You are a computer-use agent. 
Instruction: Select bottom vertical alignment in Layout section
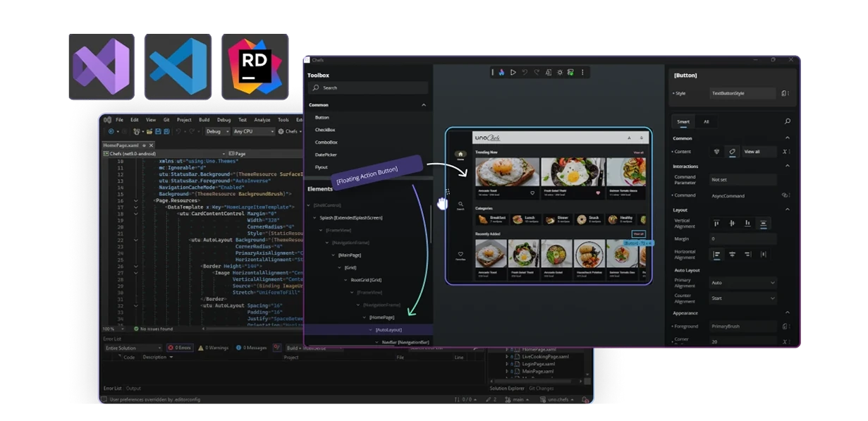[x=746, y=223]
